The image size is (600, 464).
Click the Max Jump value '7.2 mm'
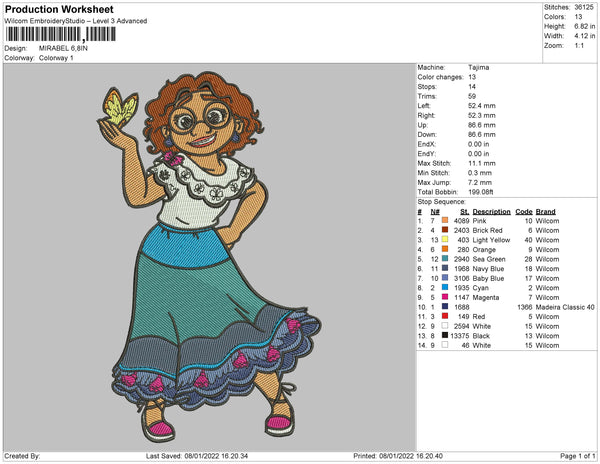(x=480, y=182)
